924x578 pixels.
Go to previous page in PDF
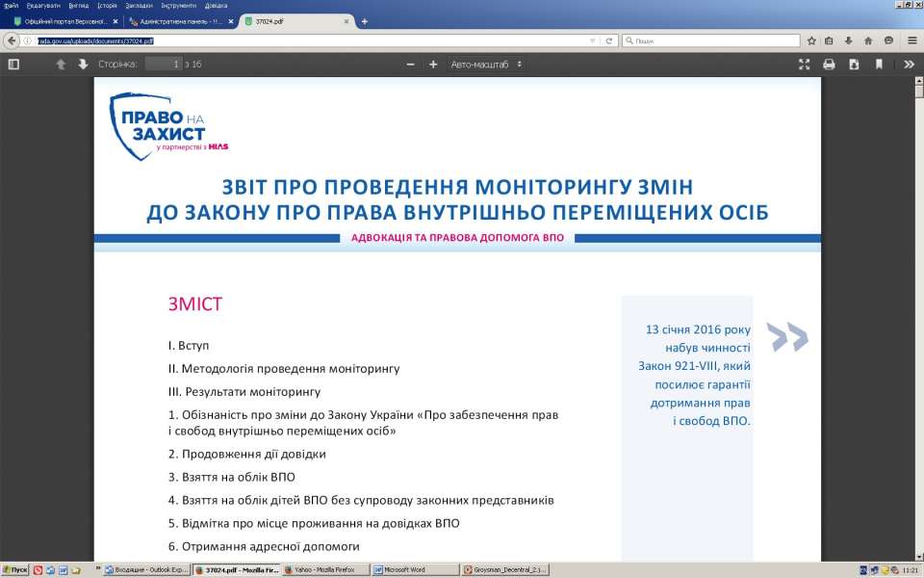pos(61,65)
